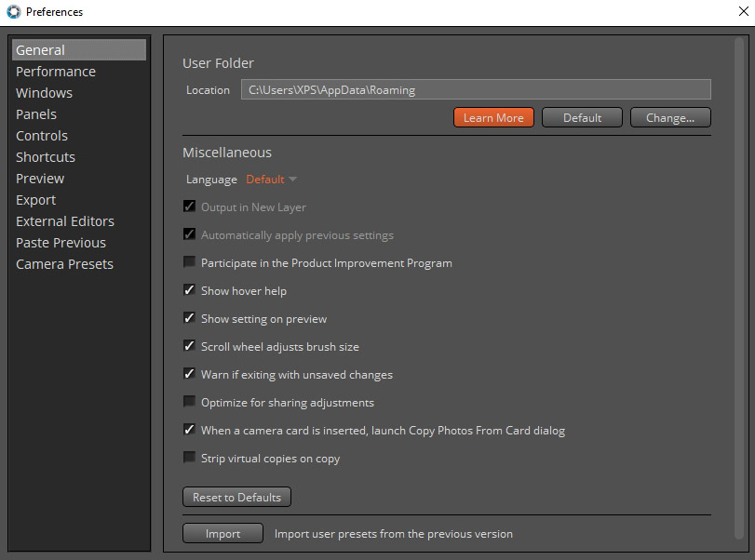Select the Paste Previous section

coord(61,242)
